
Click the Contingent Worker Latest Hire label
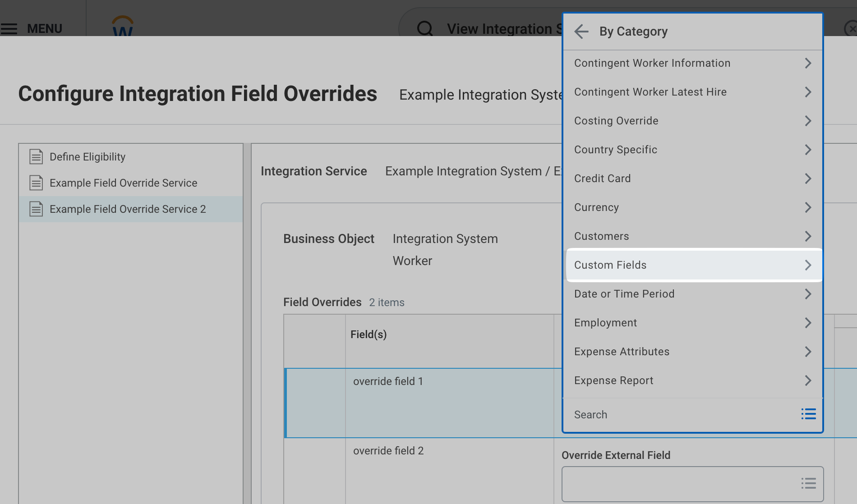(650, 92)
